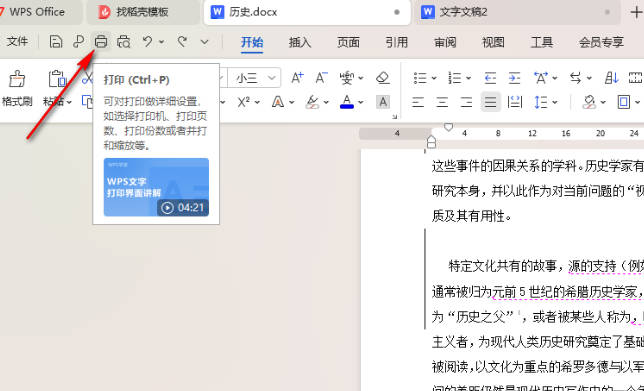The image size is (644, 391).
Task: Toggle Justify alignment
Action: click(490, 102)
